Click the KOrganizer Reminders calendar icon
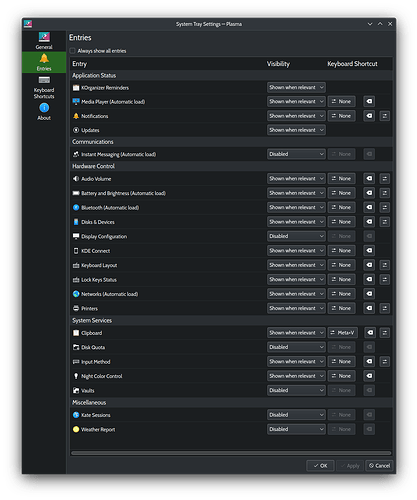 76,88
